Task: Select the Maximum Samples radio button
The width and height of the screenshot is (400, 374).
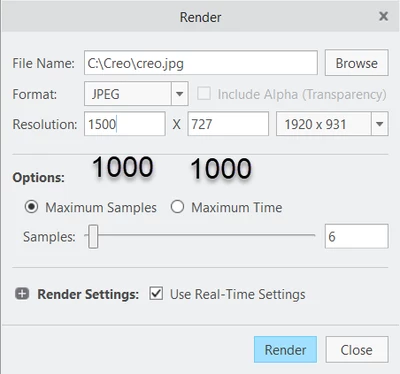Action: click(x=32, y=207)
